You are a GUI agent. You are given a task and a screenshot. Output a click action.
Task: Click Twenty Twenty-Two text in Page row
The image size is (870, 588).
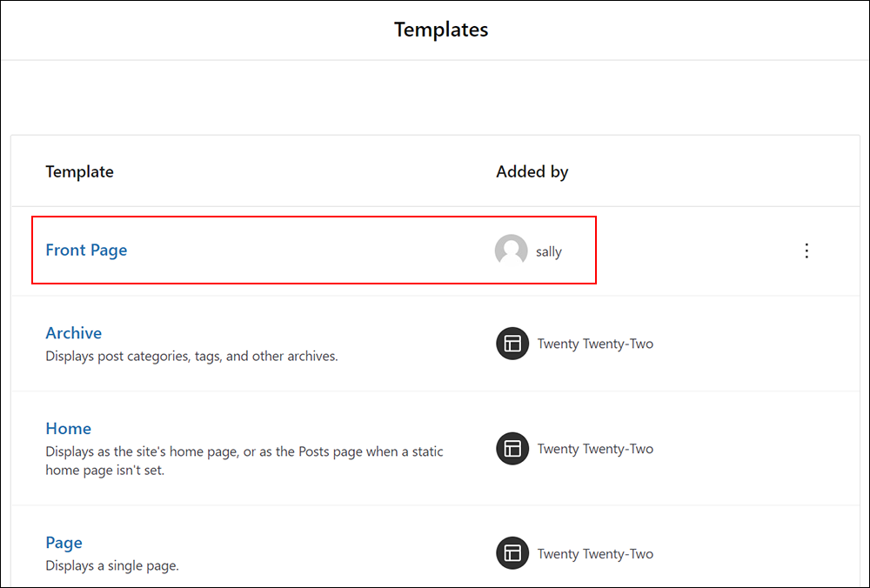click(595, 553)
